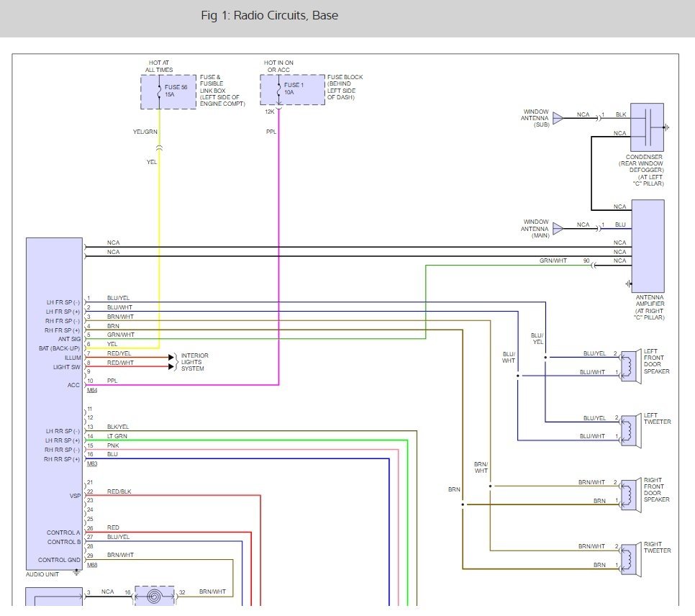Screen dimensions: 695x616
Task: Click the 'M84' connector label
Action: [x=92, y=390]
